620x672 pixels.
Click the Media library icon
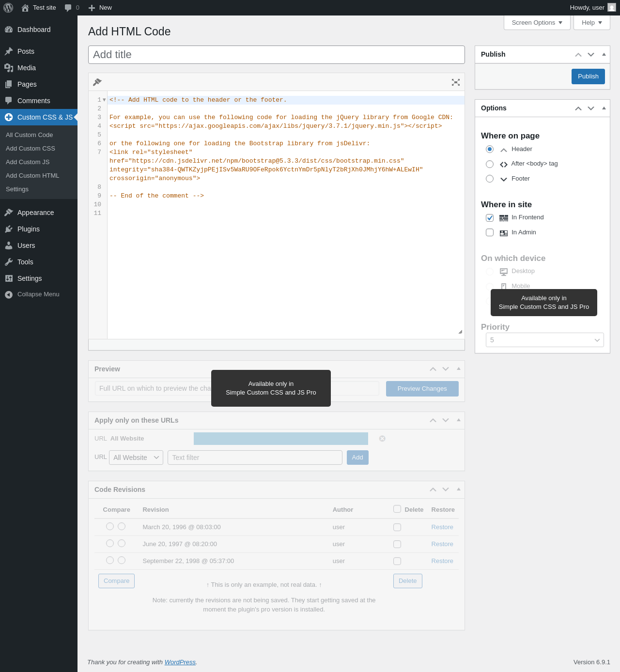(x=9, y=68)
